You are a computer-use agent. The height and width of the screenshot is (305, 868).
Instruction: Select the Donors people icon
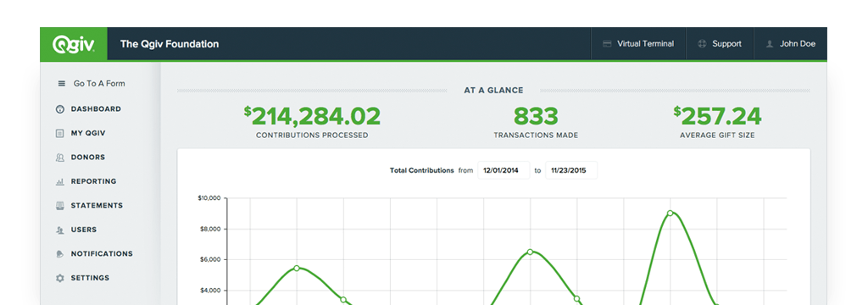pos(60,158)
